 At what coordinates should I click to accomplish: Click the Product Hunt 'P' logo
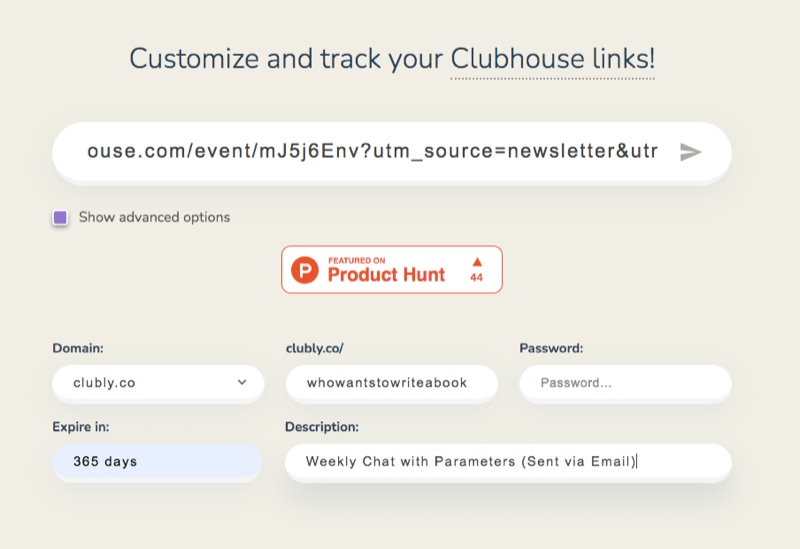click(305, 270)
